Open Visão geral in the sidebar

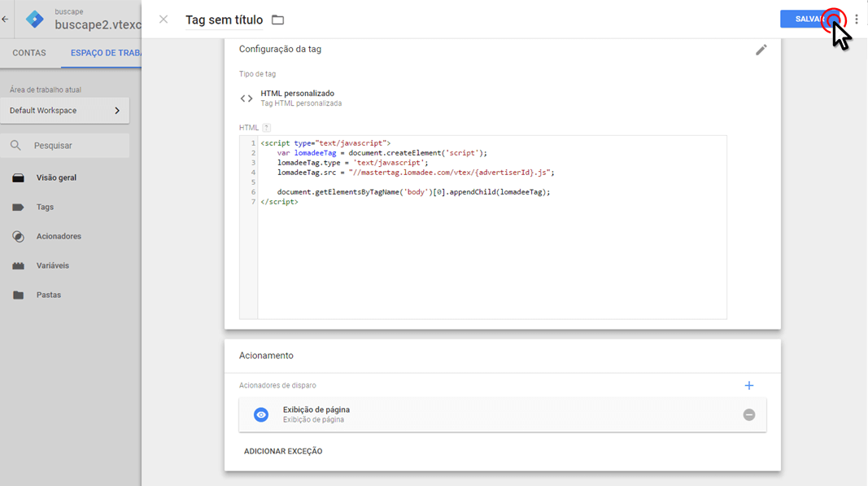click(56, 178)
